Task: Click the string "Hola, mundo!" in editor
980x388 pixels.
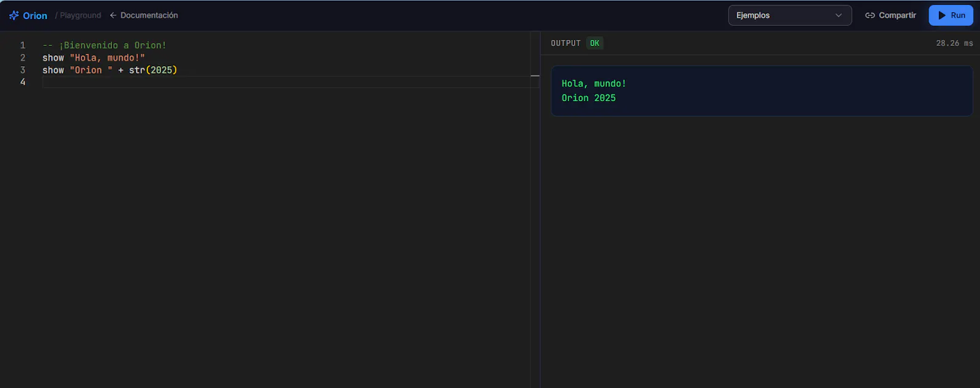Action: pyautogui.click(x=107, y=58)
